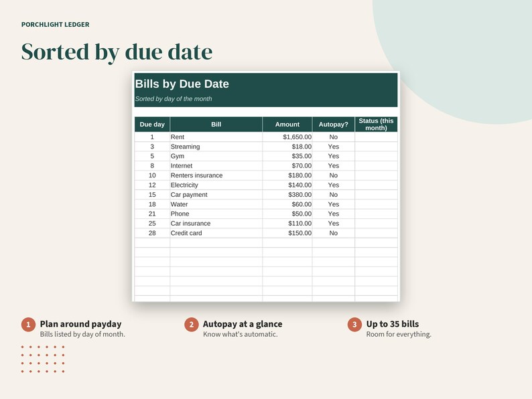Click the 'Autopay?' column header
The height and width of the screenshot is (399, 532).
point(334,125)
